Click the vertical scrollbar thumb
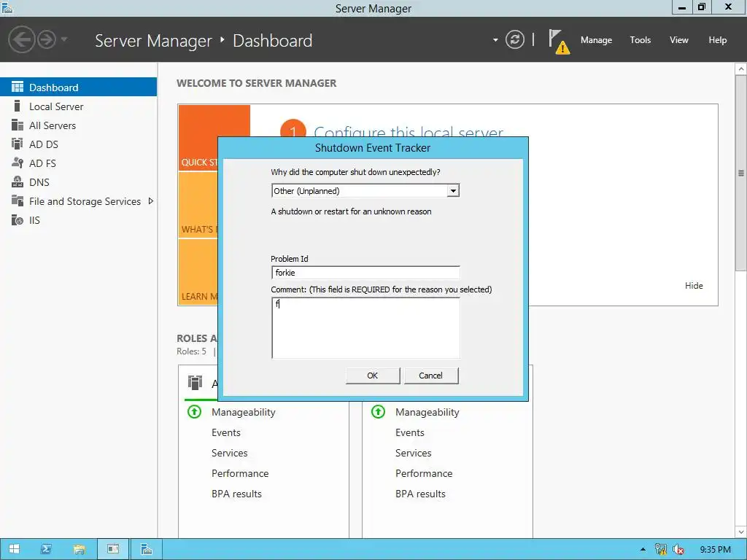The height and width of the screenshot is (560, 747). point(741,174)
